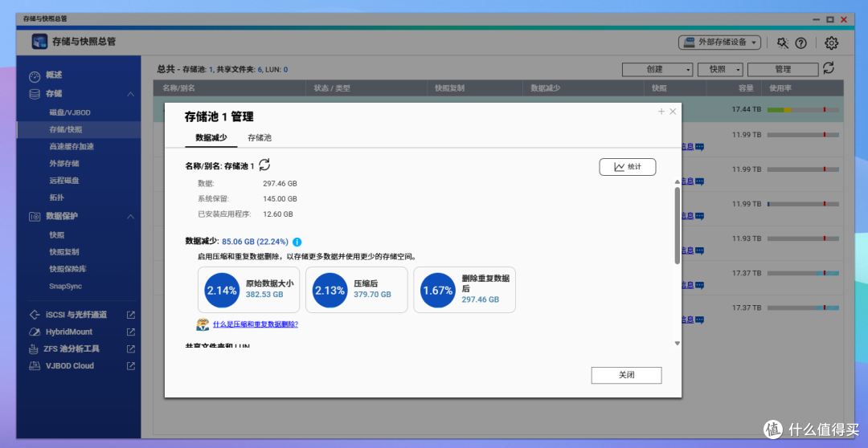Click the 概述 gauge icon in sidebar

pyautogui.click(x=35, y=76)
